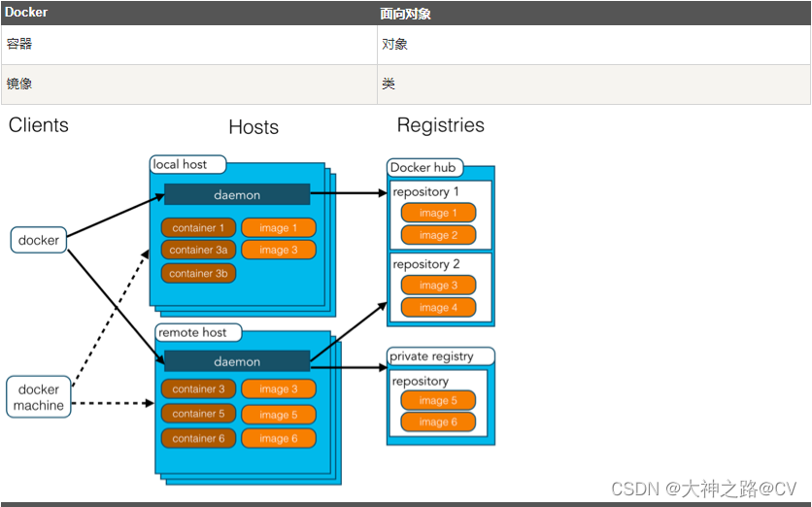Image resolution: width=812 pixels, height=507 pixels.
Task: Click the "container 5" pill
Action: [x=198, y=414]
